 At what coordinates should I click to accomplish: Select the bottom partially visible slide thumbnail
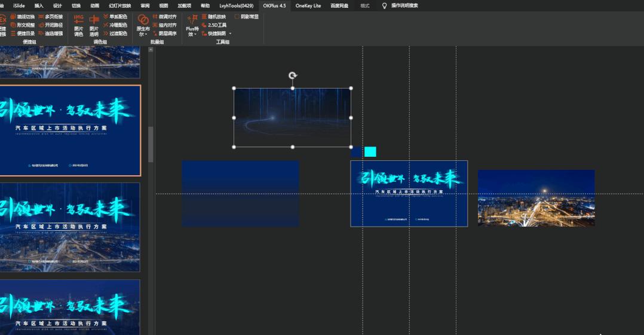point(70,307)
